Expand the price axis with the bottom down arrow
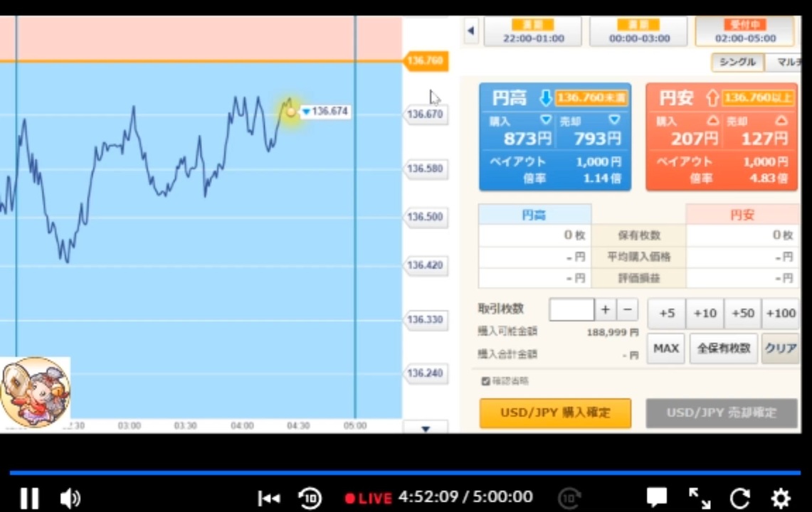The height and width of the screenshot is (512, 812). (x=426, y=428)
